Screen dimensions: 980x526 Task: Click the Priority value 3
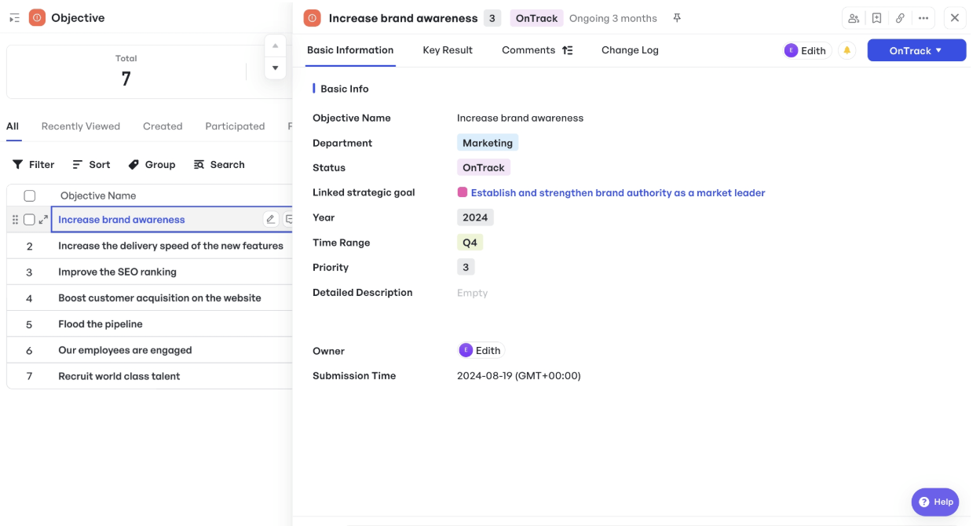point(466,268)
